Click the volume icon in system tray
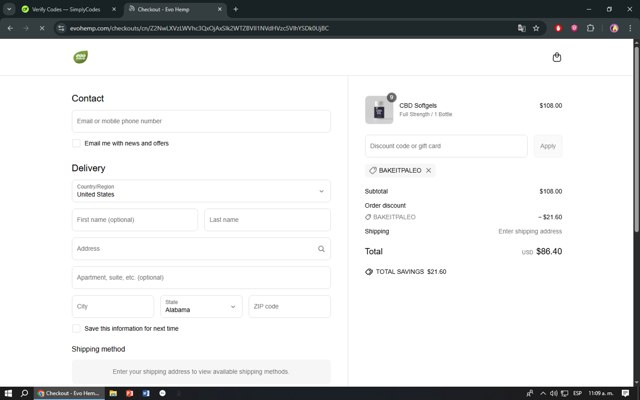The image size is (640, 400). tap(553, 393)
